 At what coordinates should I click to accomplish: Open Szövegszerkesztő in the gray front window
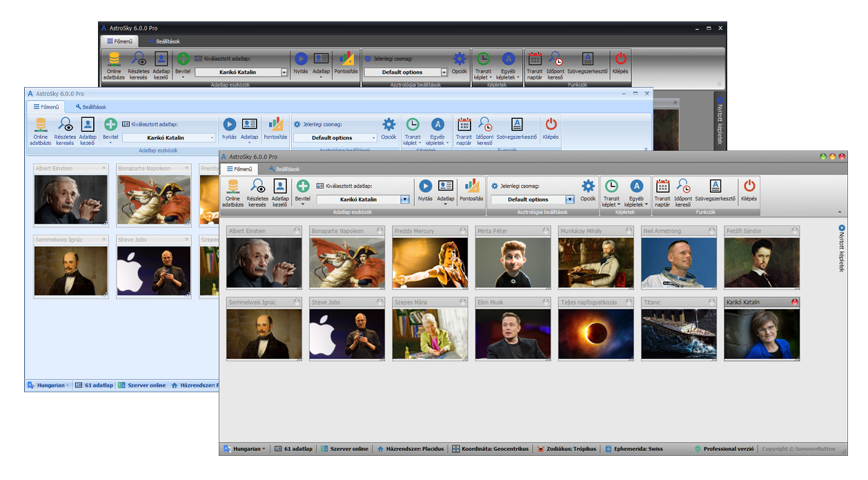click(x=716, y=191)
